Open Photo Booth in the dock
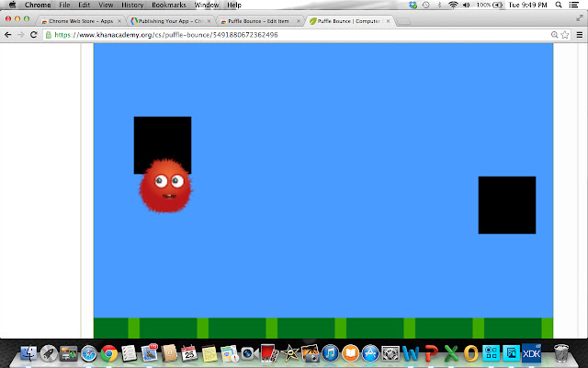The image size is (588, 368). click(x=269, y=353)
